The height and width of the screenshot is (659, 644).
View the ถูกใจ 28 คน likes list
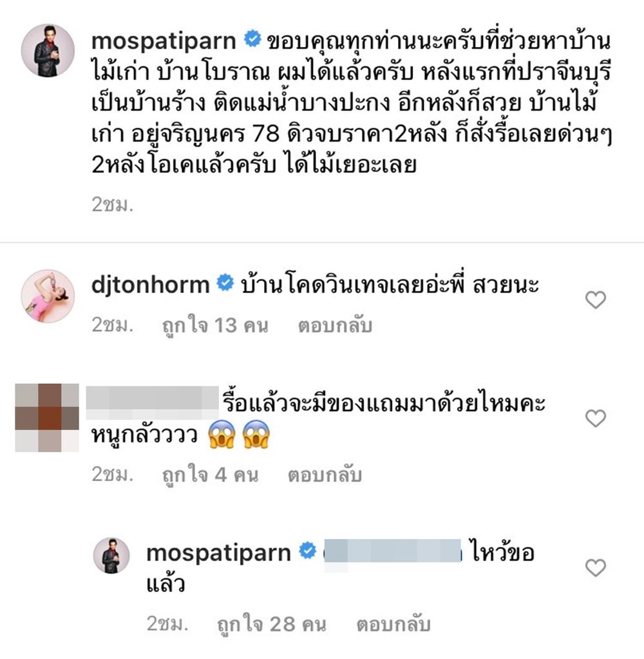coord(272,625)
